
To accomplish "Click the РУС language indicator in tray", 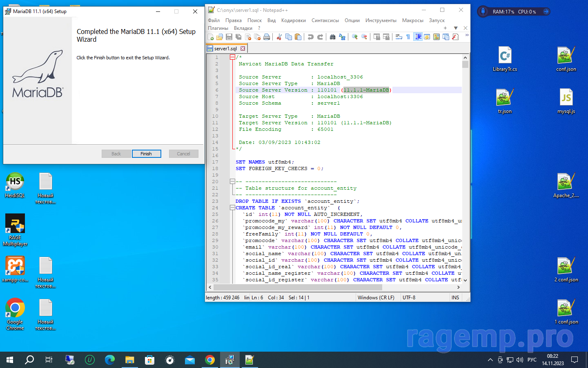I will [532, 360].
